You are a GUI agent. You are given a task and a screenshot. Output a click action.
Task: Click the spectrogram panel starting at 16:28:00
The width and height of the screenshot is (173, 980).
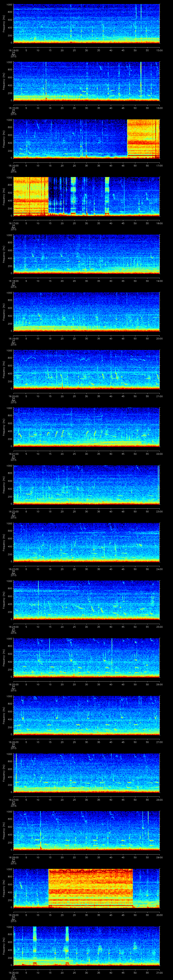tap(86, 831)
